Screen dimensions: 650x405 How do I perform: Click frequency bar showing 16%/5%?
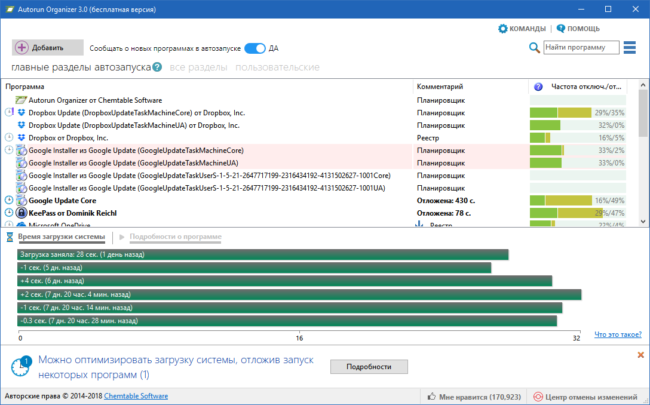577,138
